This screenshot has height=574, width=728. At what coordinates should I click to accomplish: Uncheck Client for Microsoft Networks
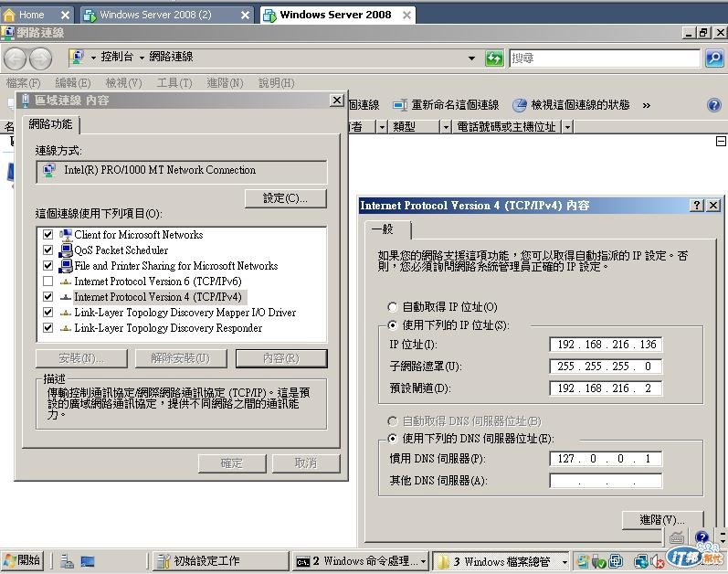47,235
